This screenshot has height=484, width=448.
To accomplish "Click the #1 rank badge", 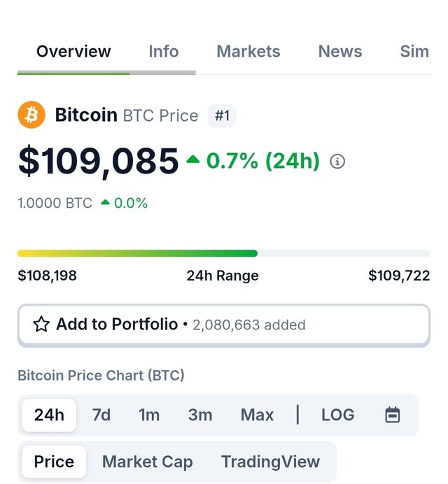I will tap(222, 115).
